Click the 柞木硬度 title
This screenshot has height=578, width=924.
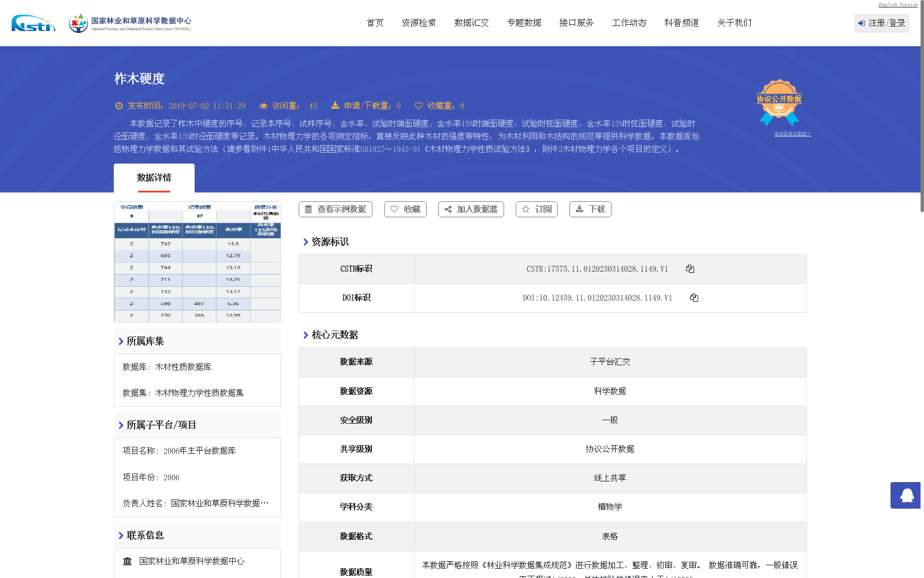139,79
